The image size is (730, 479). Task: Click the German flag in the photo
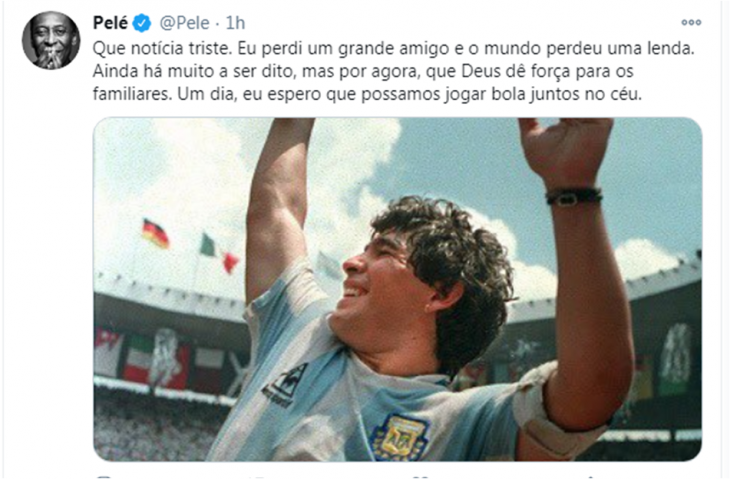(x=155, y=233)
